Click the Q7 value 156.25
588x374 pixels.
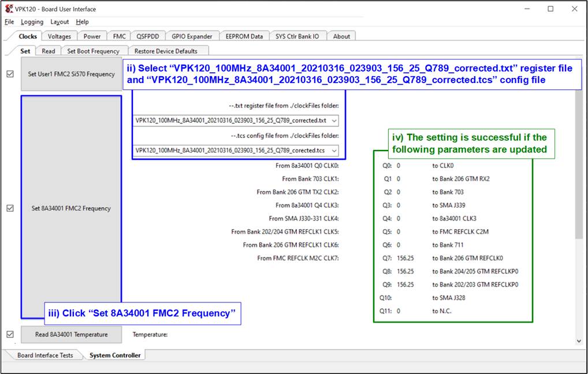405,258
